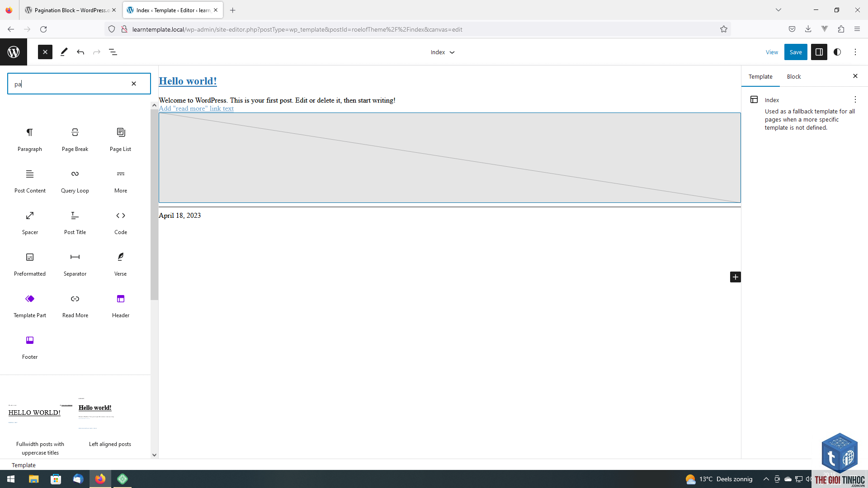Insert the Preformatted block
868x488 pixels.
click(x=30, y=264)
